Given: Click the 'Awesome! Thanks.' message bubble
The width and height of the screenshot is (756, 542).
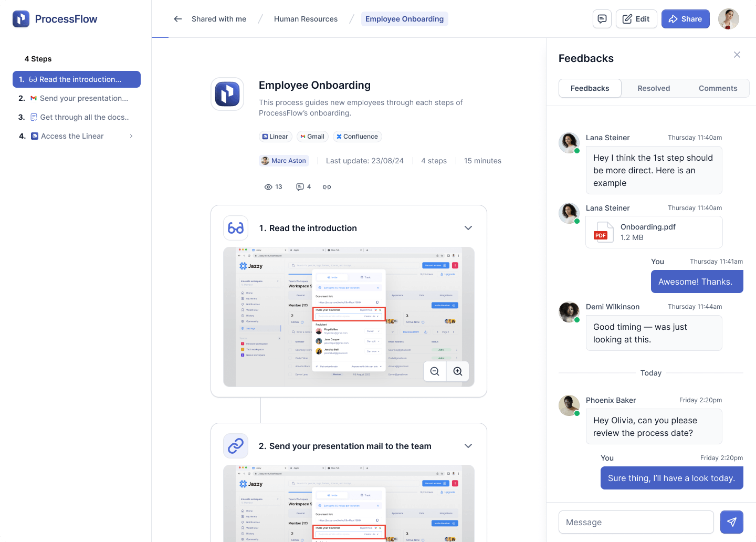Looking at the screenshot, I should 697,282.
